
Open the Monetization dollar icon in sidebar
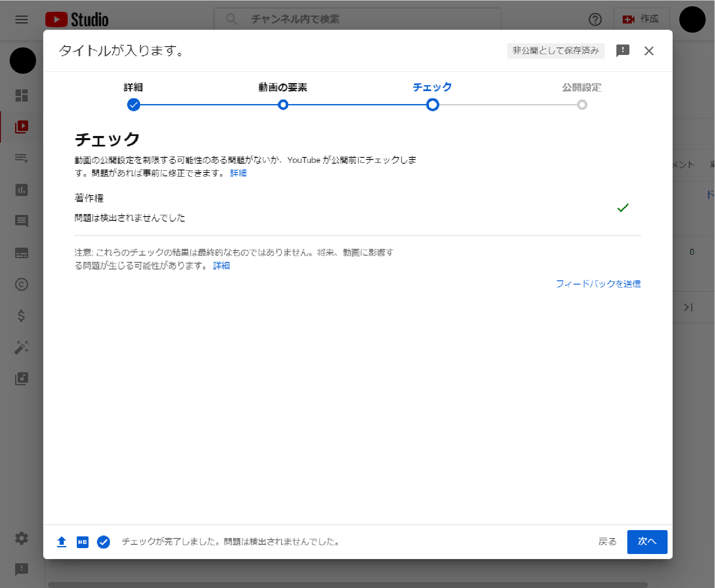pos(21,316)
